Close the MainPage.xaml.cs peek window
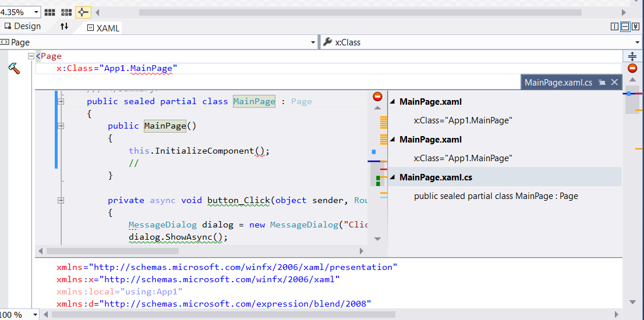The height and width of the screenshot is (320, 644). tap(614, 82)
